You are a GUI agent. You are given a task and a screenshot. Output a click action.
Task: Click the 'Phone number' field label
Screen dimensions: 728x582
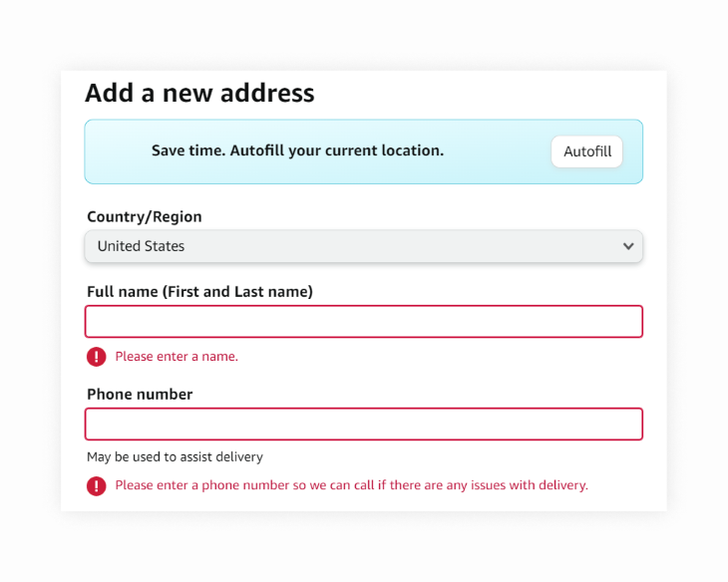click(x=140, y=394)
